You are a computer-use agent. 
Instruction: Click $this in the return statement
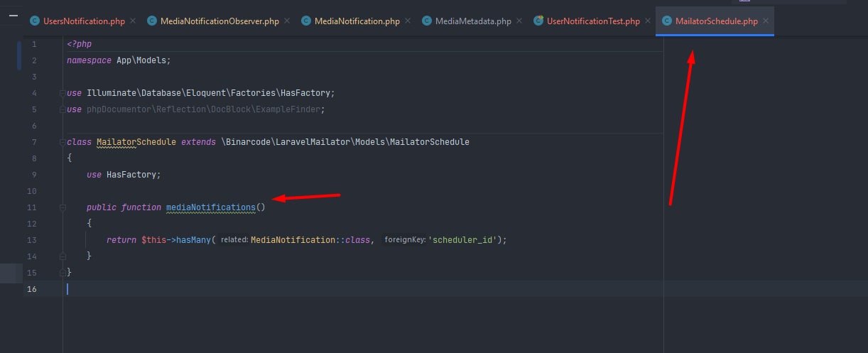(153, 240)
